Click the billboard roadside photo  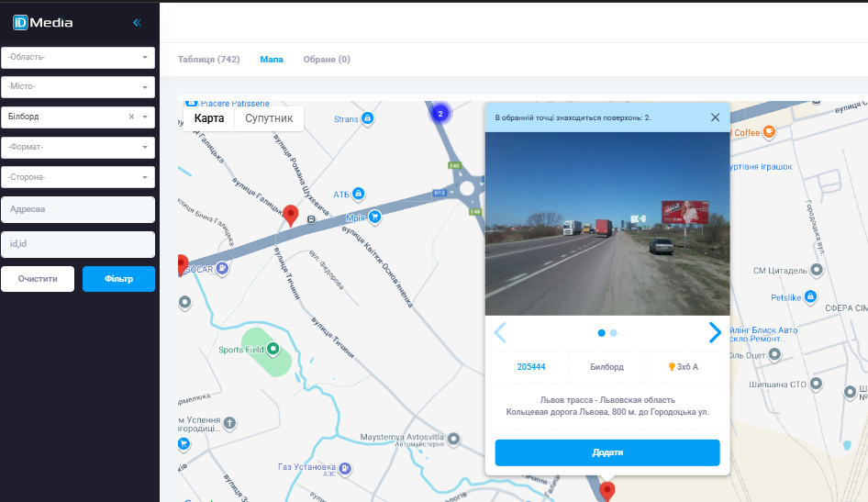[607, 224]
